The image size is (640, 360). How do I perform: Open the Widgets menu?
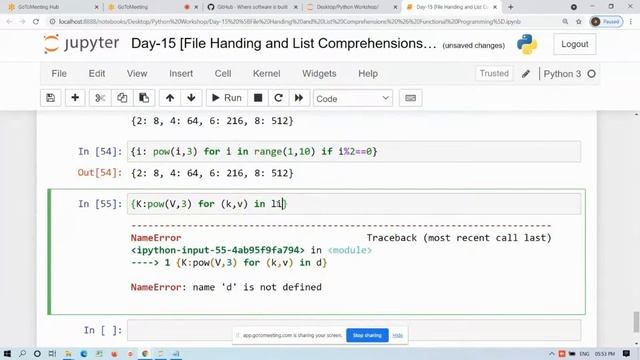[x=319, y=73]
